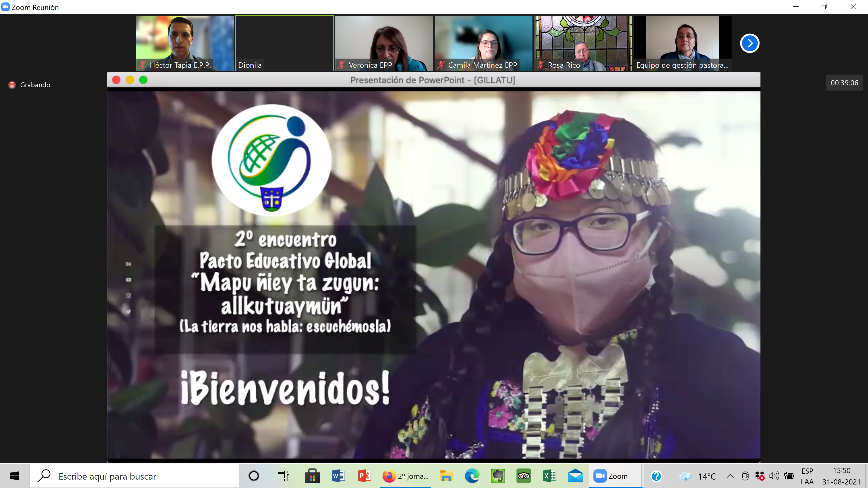Screen dimensions: 868x488
Task: Click the muted microphone icon for Veronica EPP
Action: (342, 65)
